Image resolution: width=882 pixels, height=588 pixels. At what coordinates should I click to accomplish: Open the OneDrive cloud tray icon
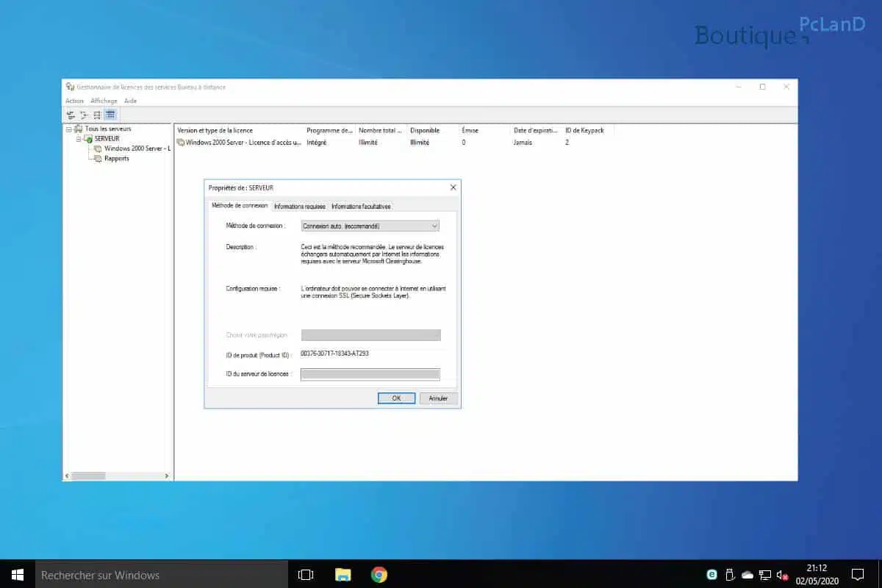(x=747, y=575)
